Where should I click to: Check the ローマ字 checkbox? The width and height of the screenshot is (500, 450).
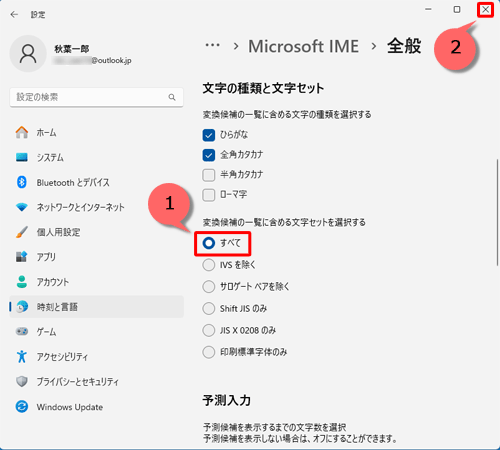pos(209,195)
